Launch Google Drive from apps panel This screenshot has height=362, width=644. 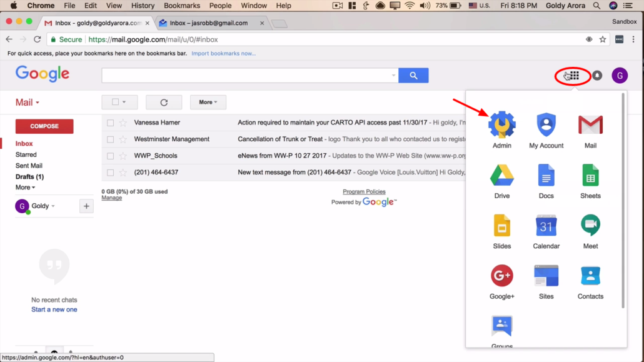pyautogui.click(x=501, y=180)
